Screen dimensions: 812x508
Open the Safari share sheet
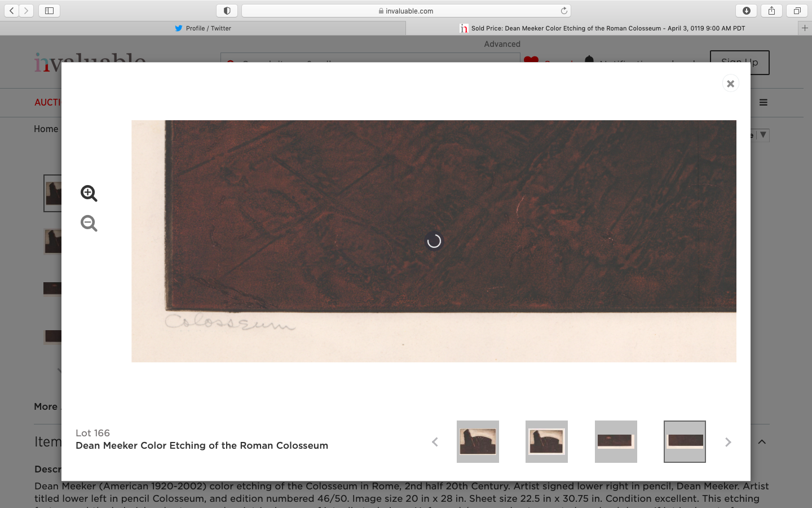(771, 10)
